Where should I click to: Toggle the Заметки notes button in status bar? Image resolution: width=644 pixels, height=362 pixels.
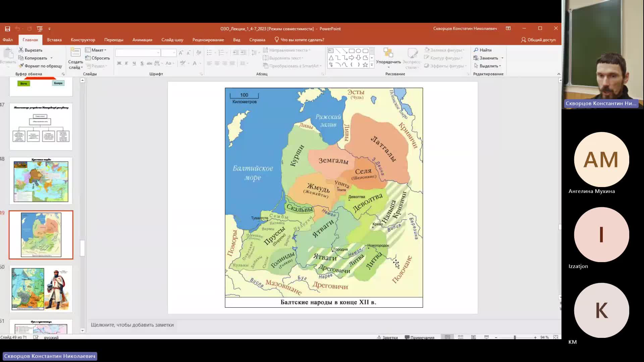[x=387, y=337]
